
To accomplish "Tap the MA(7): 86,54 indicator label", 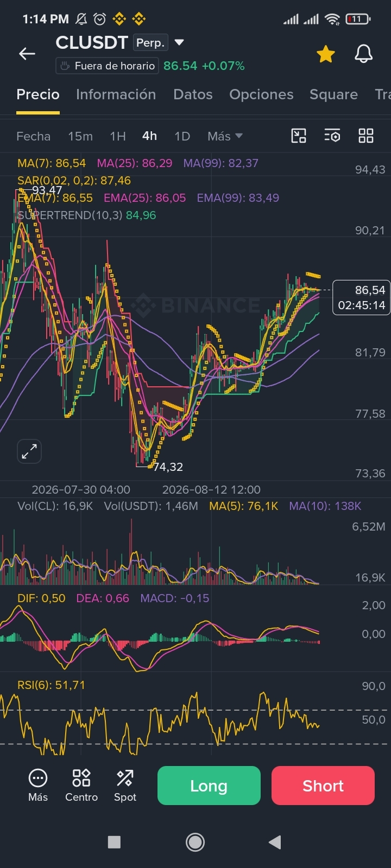I will pos(52,163).
